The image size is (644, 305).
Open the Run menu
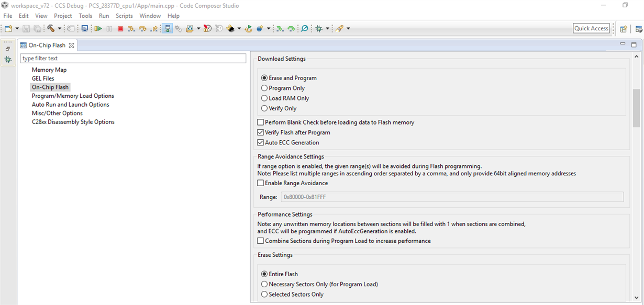pos(104,16)
